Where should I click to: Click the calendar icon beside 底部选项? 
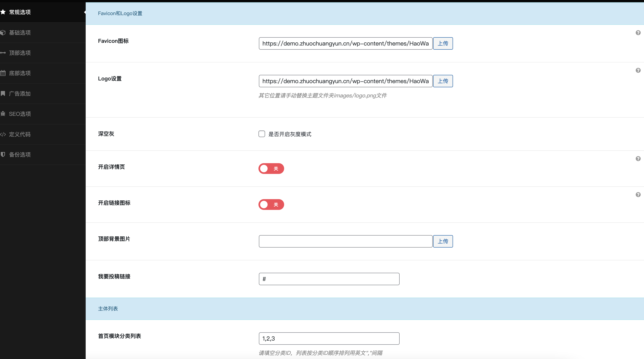(x=3, y=73)
